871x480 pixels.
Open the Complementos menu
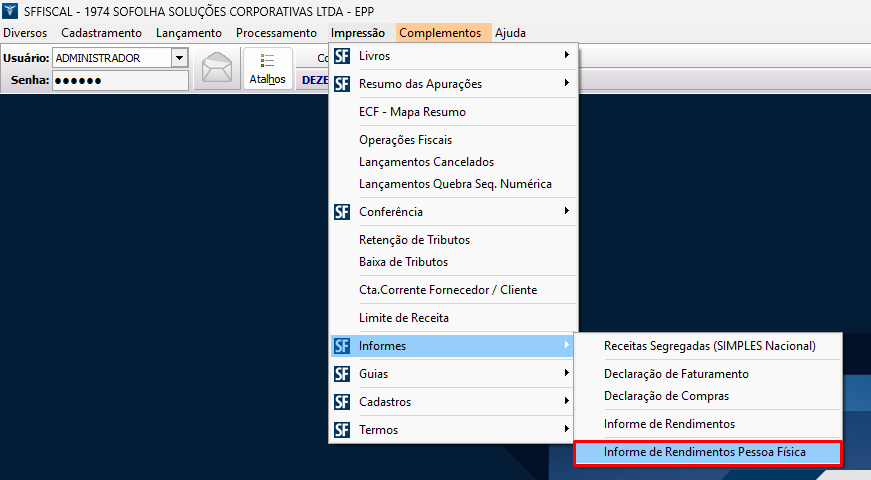point(440,33)
